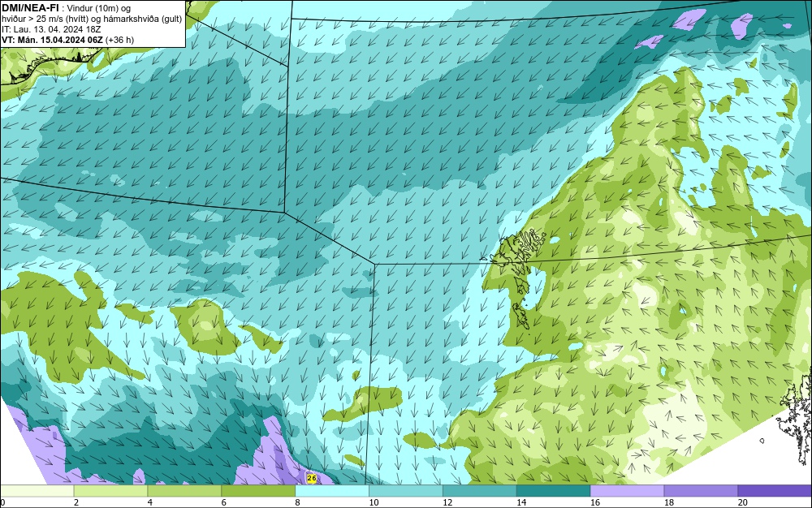Viewport: 812px width, 508px height.
Task: Click the 'IT: Lau. 13. 04. 2024 18Z' line
Action: pyautogui.click(x=51, y=29)
